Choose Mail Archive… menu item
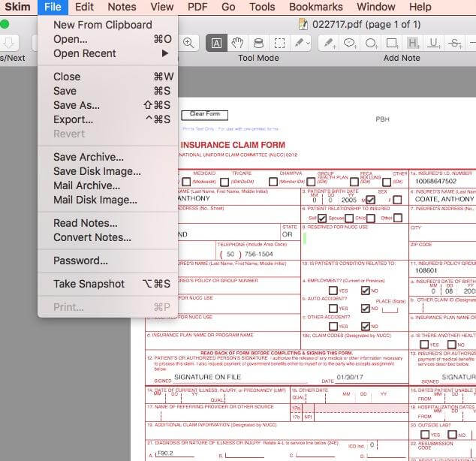Viewport: 476px width, 461px height. (108, 185)
